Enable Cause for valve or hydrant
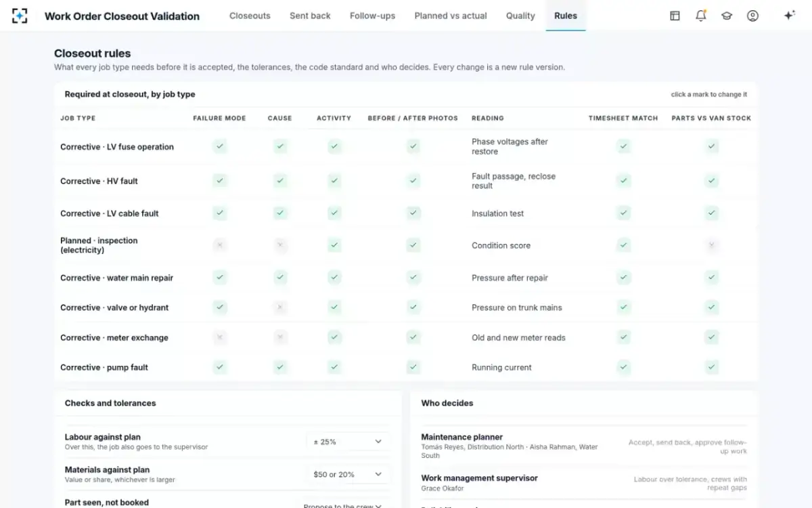The width and height of the screenshot is (812, 508). coord(280,308)
